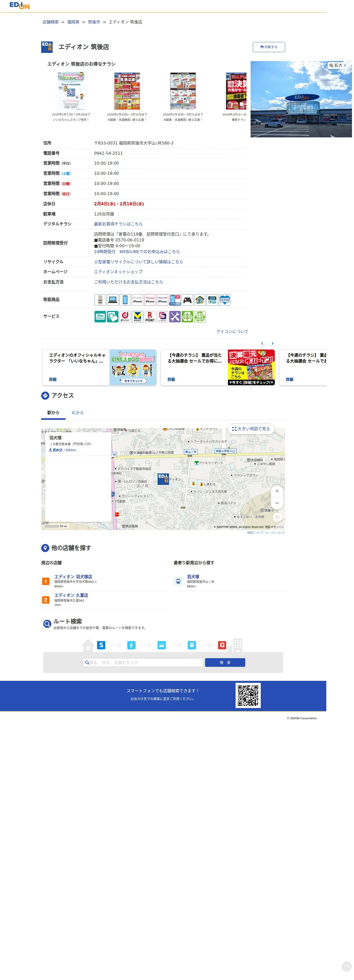The image size is (354, 980).
Task: Click the 決算還元バーゲン banner image
Action: pos(251,367)
